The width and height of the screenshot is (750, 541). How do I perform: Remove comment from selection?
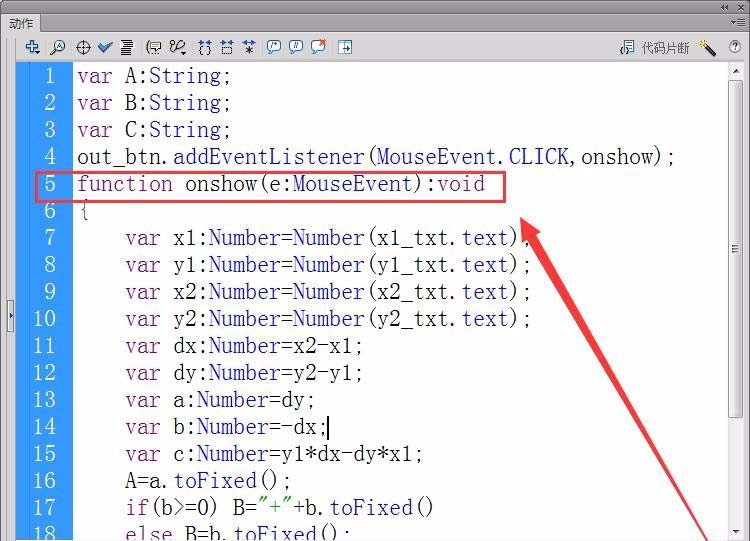(319, 46)
